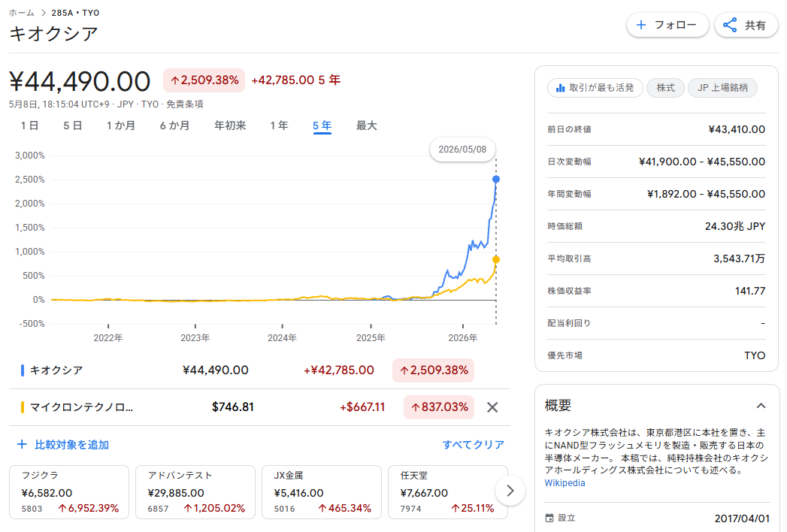Open the 任天堂 stock card
The image size is (787, 532).
[448, 492]
